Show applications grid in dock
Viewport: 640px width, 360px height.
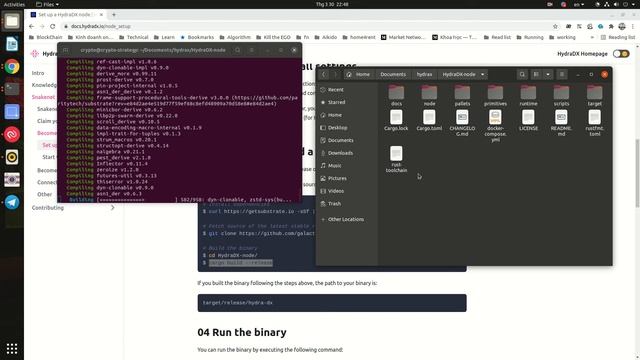pos(12,348)
